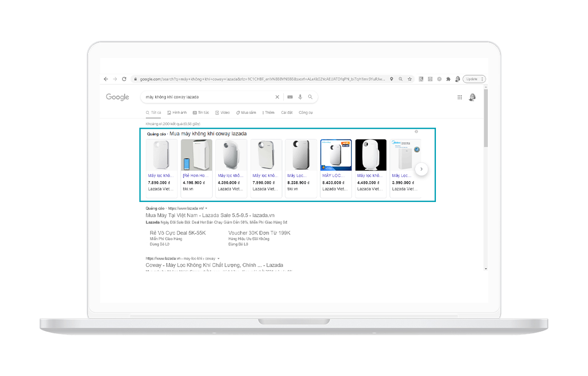Click the 4.198.900 đ tiki.vn product thumbnail

pyautogui.click(x=196, y=155)
